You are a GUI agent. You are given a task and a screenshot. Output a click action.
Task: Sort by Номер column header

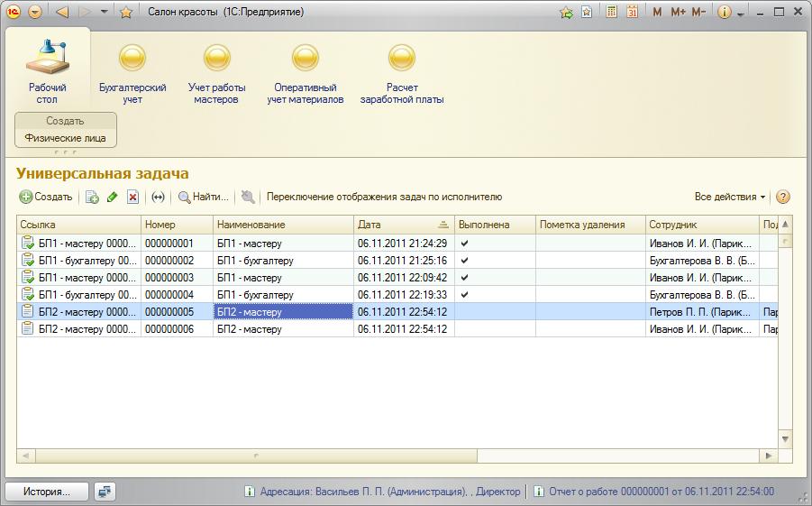[x=177, y=225]
